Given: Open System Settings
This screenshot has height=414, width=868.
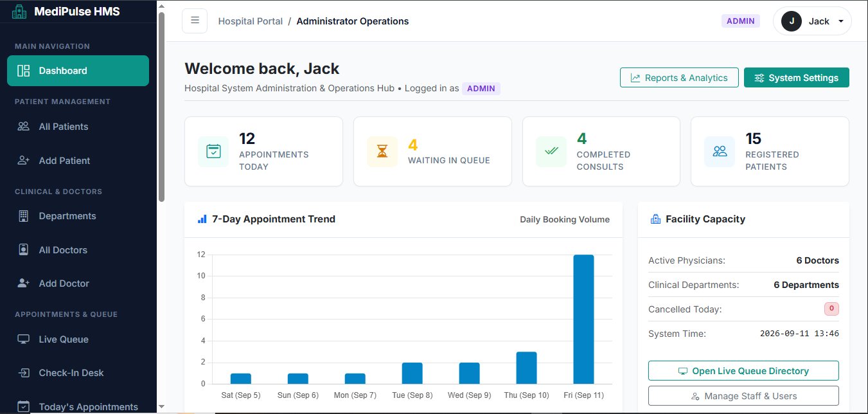Looking at the screenshot, I should [797, 78].
